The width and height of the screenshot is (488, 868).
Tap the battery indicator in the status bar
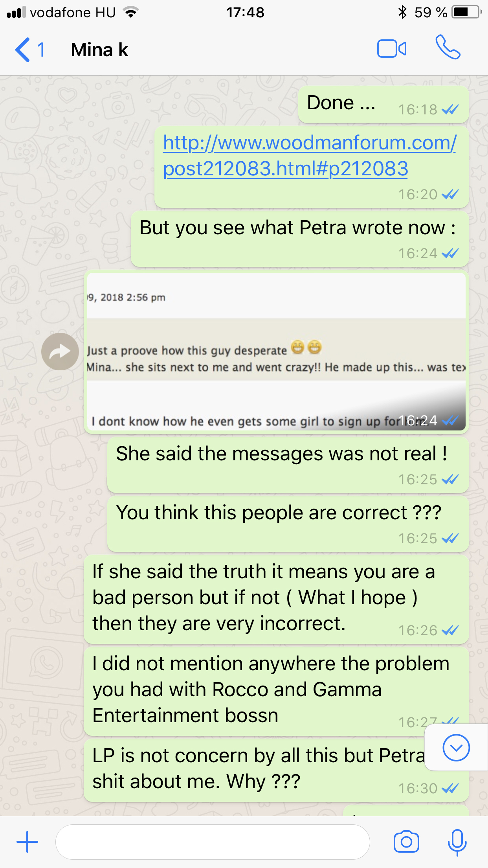tap(466, 12)
